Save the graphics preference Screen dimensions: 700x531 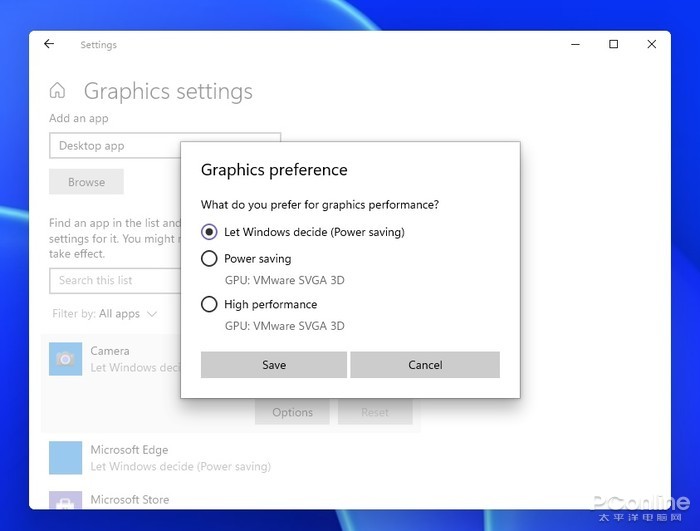pyautogui.click(x=274, y=365)
